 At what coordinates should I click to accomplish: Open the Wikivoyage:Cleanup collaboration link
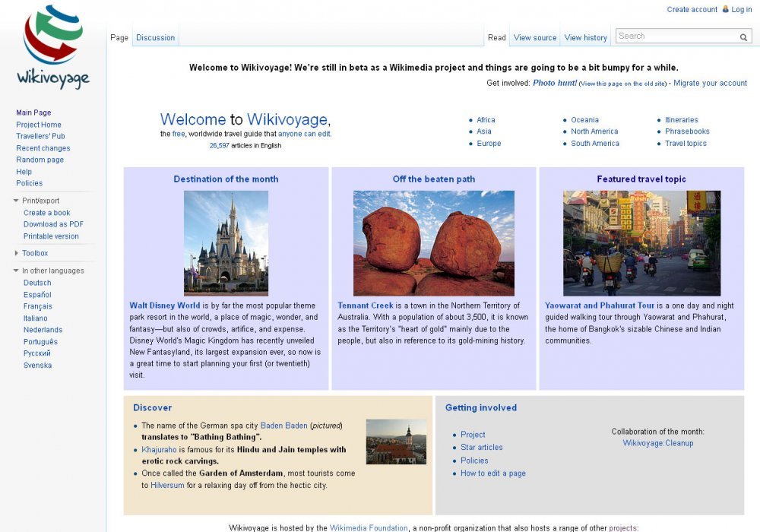click(x=657, y=443)
